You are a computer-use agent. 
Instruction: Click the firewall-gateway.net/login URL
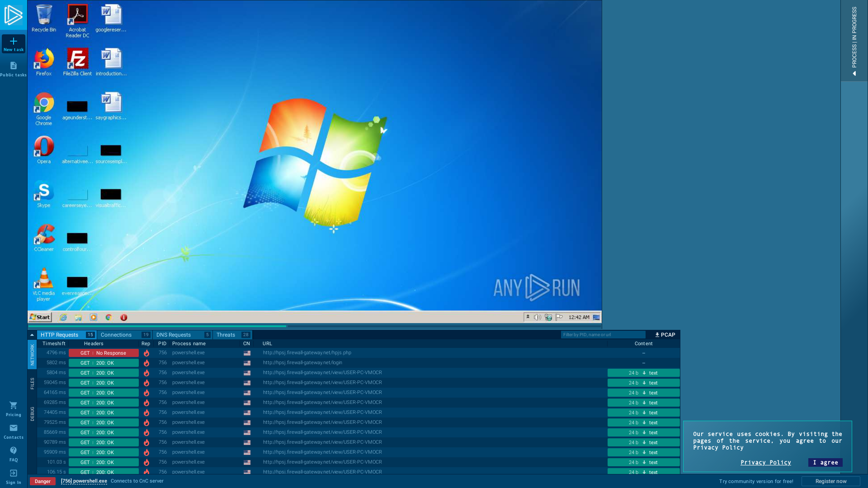(302, 363)
